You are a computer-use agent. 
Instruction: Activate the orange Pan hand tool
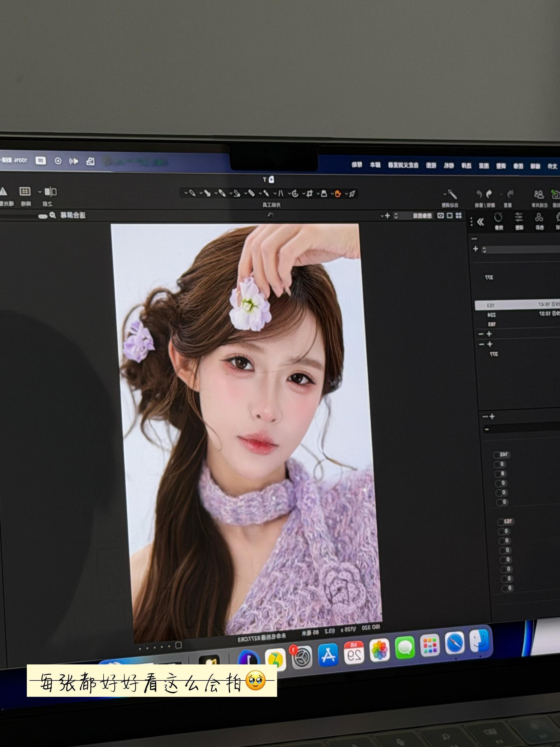[338, 194]
